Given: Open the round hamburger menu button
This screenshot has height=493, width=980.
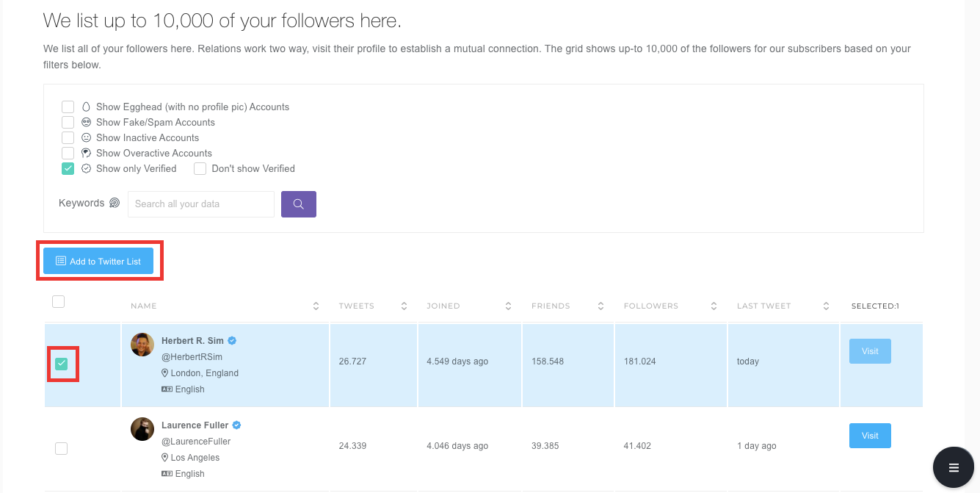Looking at the screenshot, I should (954, 468).
